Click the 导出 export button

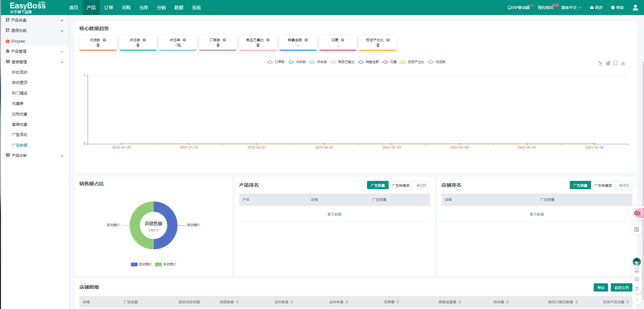pyautogui.click(x=601, y=287)
